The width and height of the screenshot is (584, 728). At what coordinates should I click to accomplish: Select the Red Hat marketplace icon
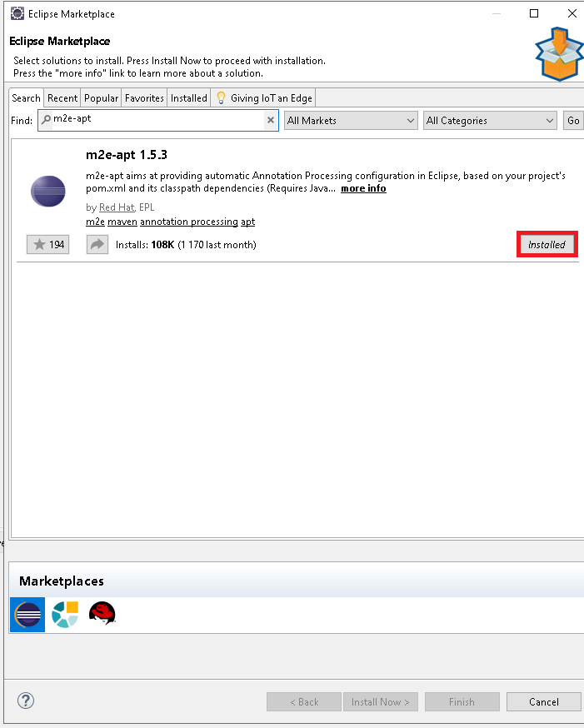tap(102, 615)
